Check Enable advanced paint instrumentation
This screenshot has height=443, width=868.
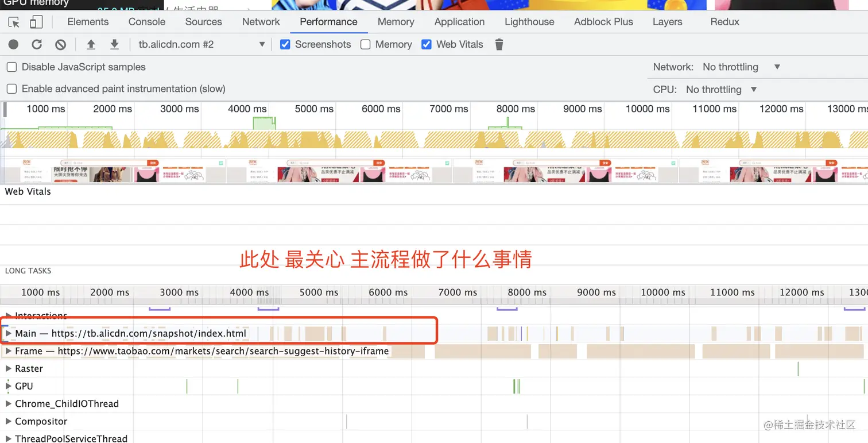(x=11, y=89)
